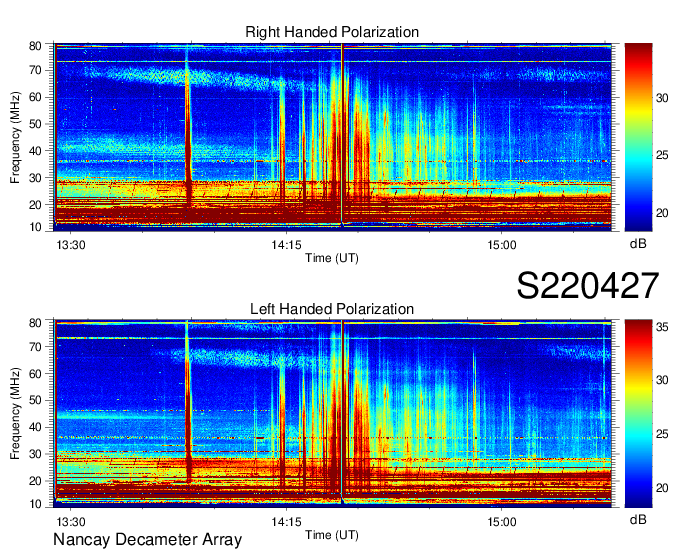This screenshot has width=680, height=552.
Task: Click the 14:15 tick label on bottom plot
Action: (x=286, y=522)
